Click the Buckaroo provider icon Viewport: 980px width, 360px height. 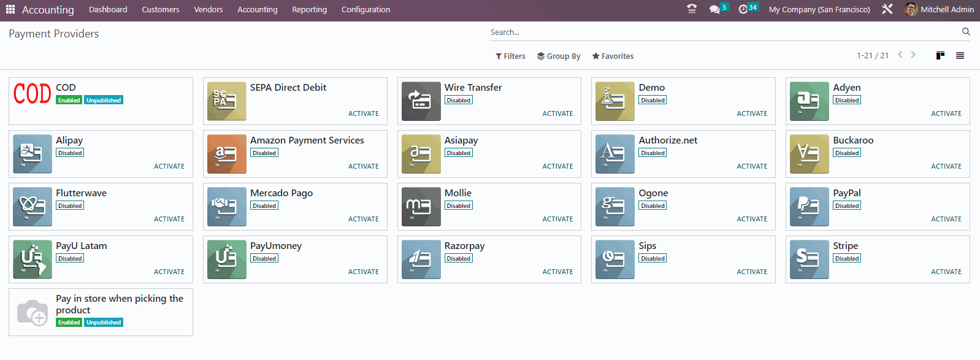pyautogui.click(x=810, y=154)
